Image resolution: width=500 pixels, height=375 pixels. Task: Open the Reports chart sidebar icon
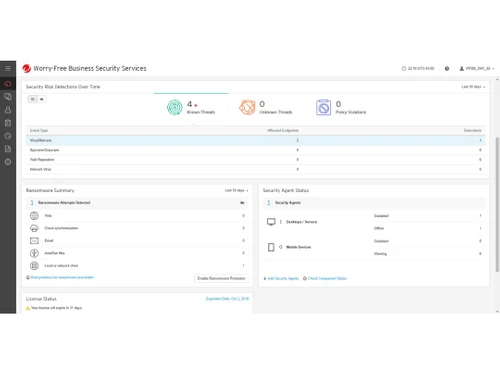pyautogui.click(x=8, y=136)
